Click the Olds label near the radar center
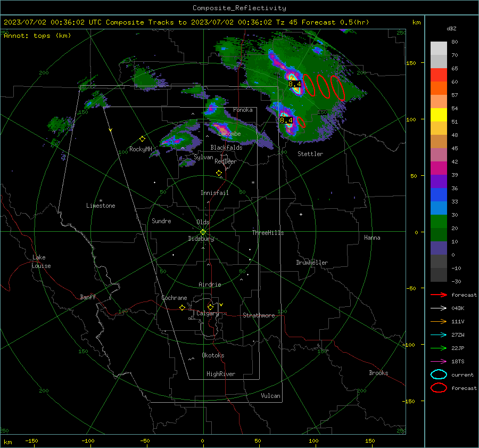Screen dimensions: 479x448 [203, 222]
